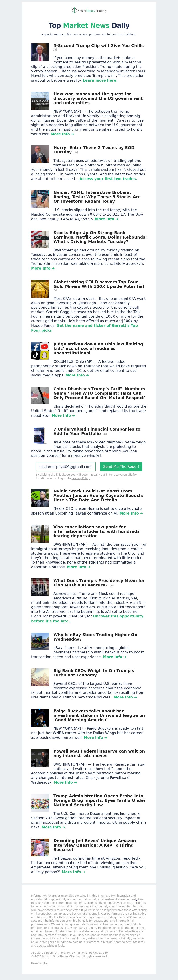This screenshot has width=178, height=980.
Task: Click the eBay sign thumbnail
Action: [40, 641]
